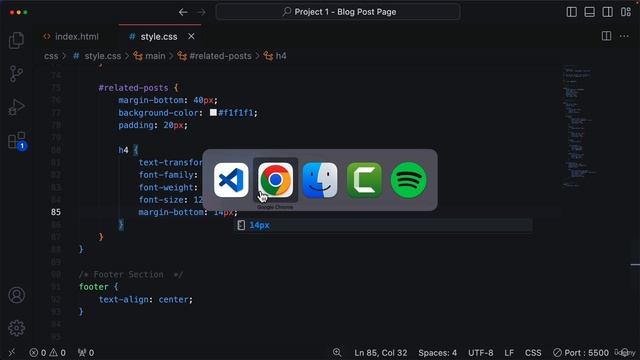Switch to the index.html tab
This screenshot has height=360, width=640.
pos(71,37)
